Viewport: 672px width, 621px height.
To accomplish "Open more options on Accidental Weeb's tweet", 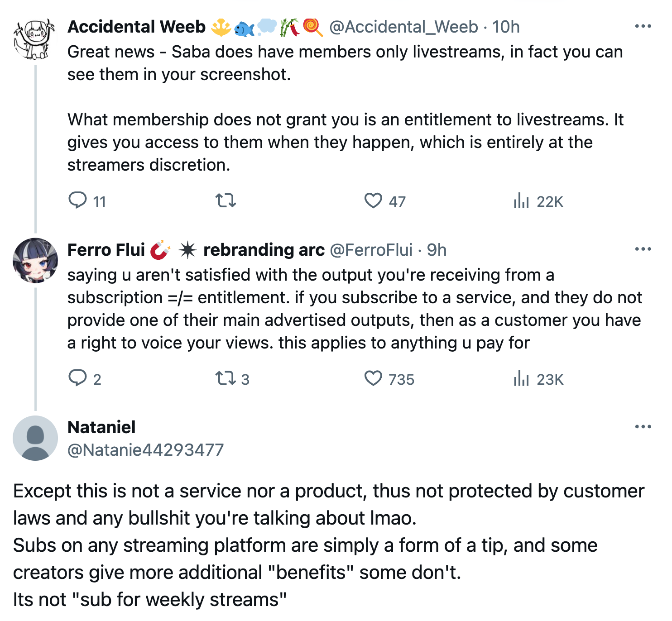I will 643,26.
